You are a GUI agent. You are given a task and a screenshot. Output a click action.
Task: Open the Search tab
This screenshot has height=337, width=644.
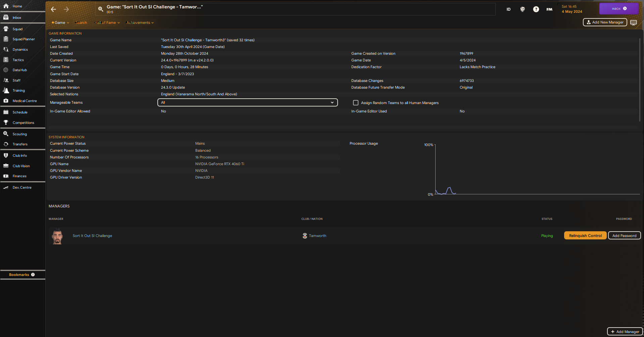81,22
